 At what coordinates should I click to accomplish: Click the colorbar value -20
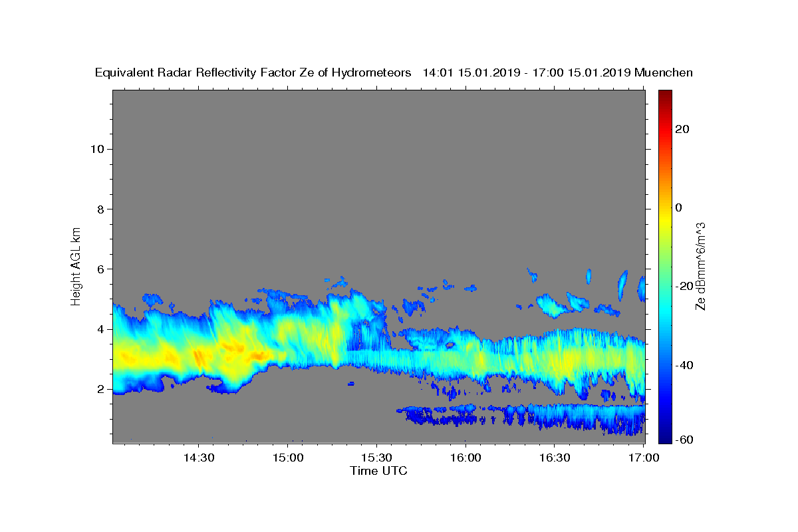pos(684,287)
